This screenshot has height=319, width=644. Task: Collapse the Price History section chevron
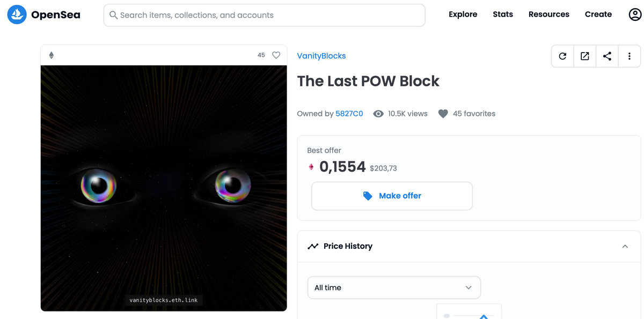coord(625,246)
